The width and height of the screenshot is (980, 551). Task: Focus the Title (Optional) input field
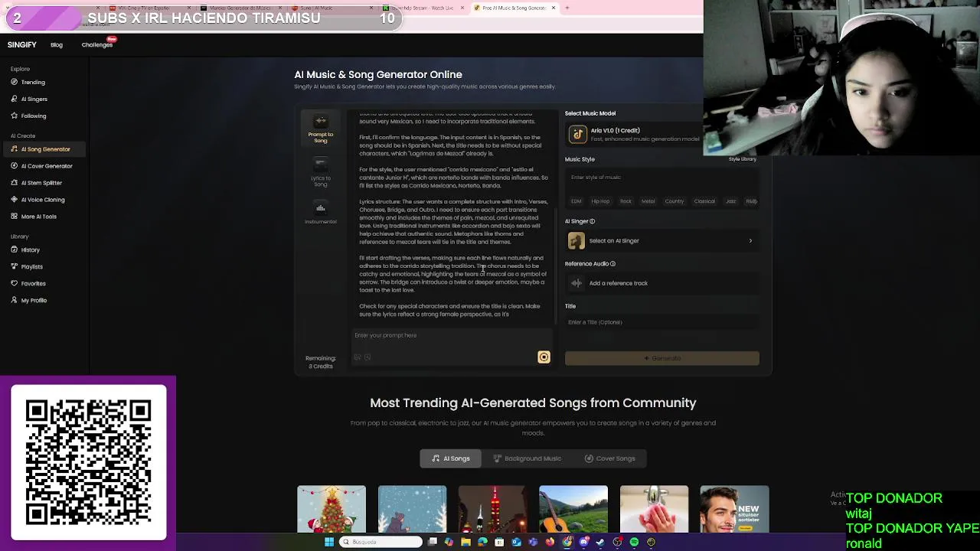[661, 322]
